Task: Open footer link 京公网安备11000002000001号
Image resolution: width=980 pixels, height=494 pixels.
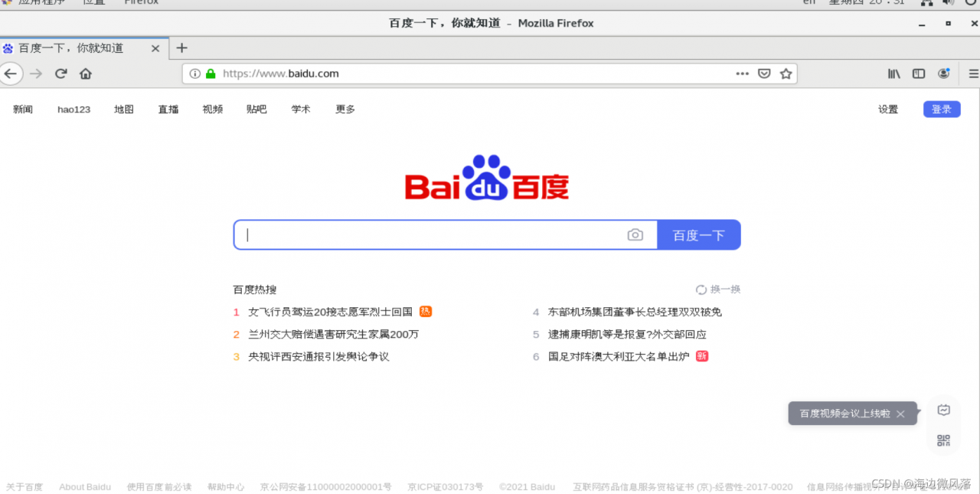Action: click(325, 487)
